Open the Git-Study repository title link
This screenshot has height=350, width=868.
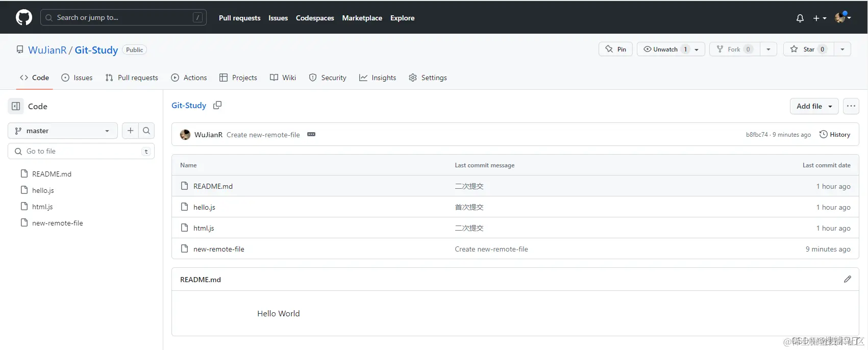click(96, 50)
